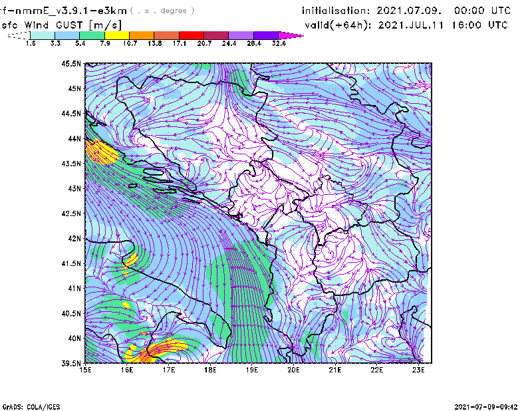Click the orange 10.7–13.8 legend swatch
The image size is (532, 411).
[142, 35]
